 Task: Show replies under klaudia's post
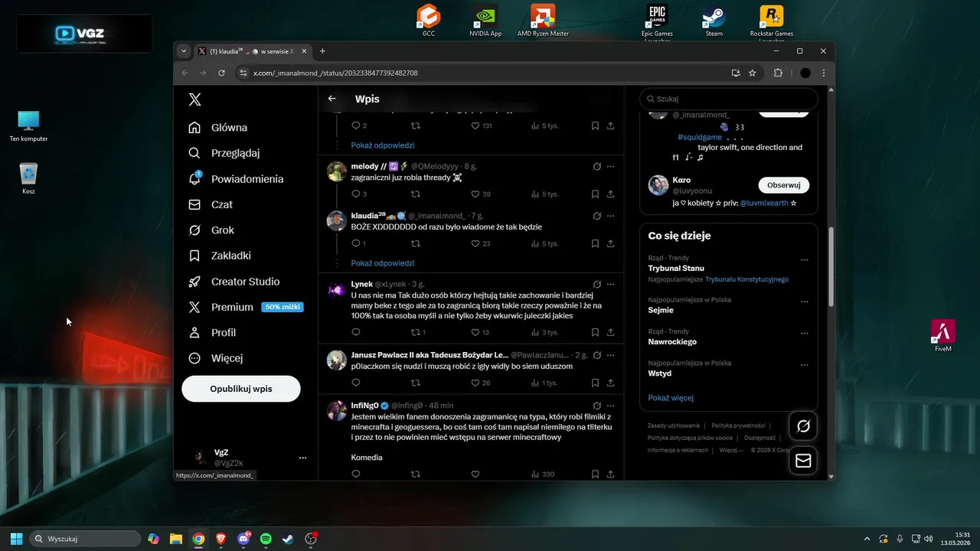(383, 262)
